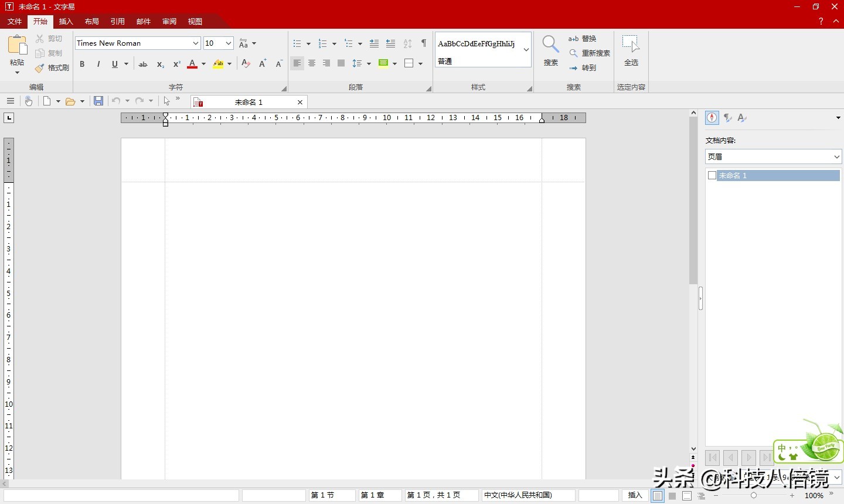844x504 pixels.
Task: Toggle the 插入 insert mode indicator
Action: point(635,495)
